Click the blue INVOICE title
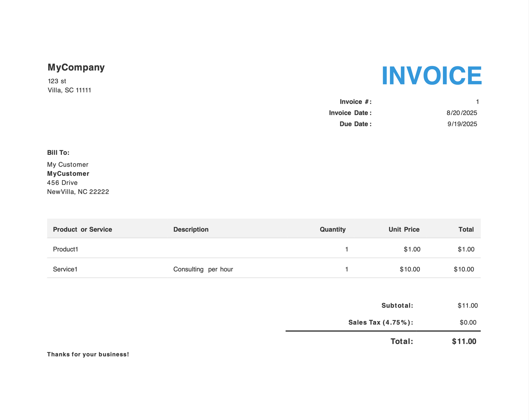The width and height of the screenshot is (529, 420). click(431, 76)
